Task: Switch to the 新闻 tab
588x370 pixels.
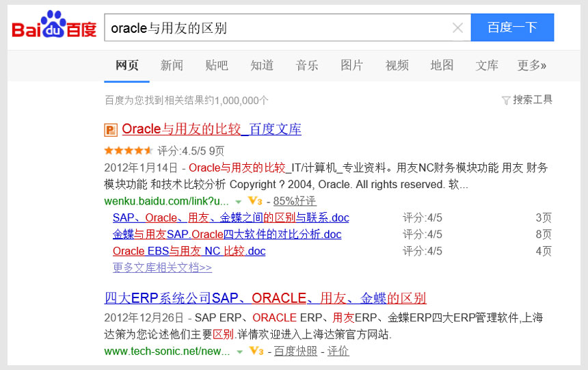Action: (x=172, y=66)
